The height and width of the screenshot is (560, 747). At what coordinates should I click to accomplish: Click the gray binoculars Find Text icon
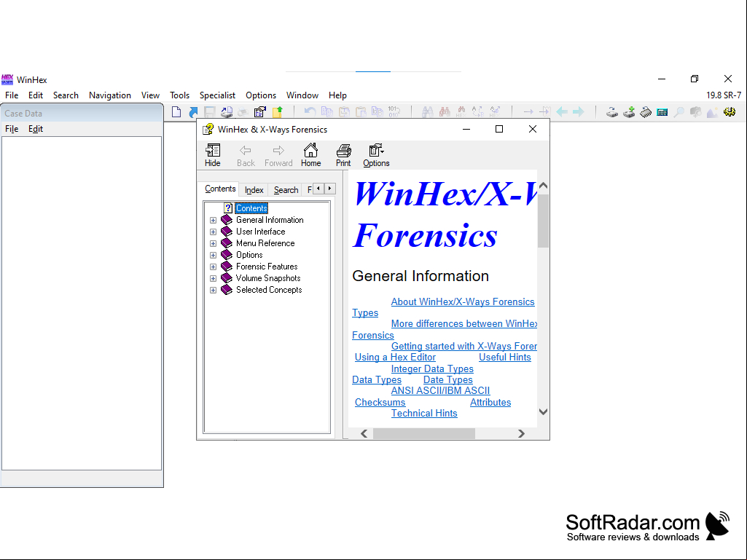427,112
